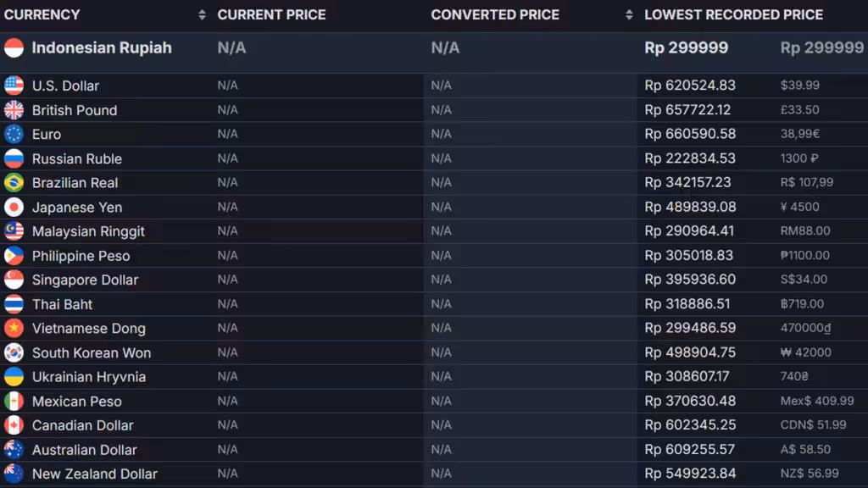Click the Lowest Recorded Price header
The image size is (868, 488).
click(733, 14)
